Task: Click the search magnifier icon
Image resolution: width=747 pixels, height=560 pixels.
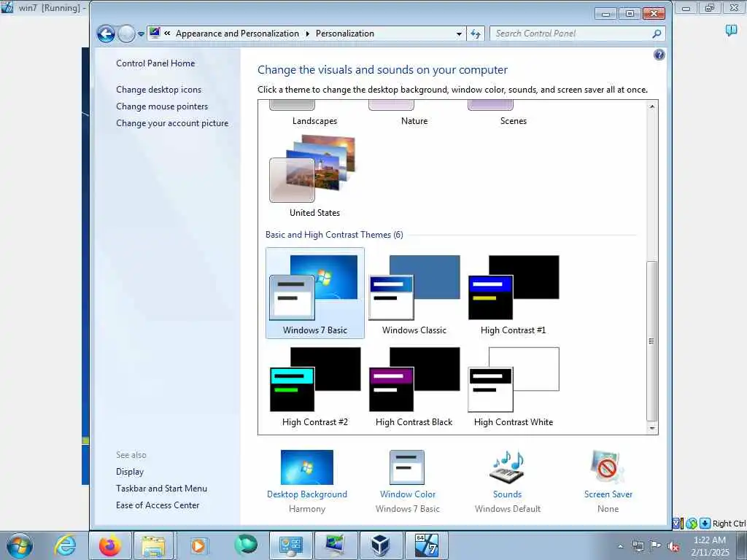Action: 657,34
